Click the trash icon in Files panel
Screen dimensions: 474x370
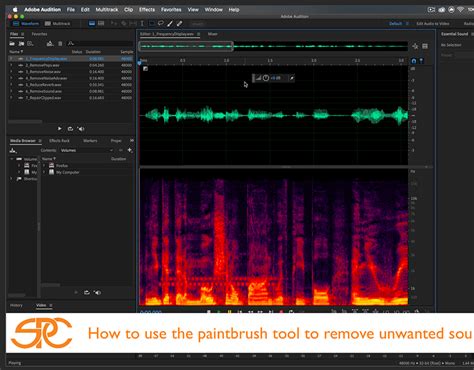[60, 44]
